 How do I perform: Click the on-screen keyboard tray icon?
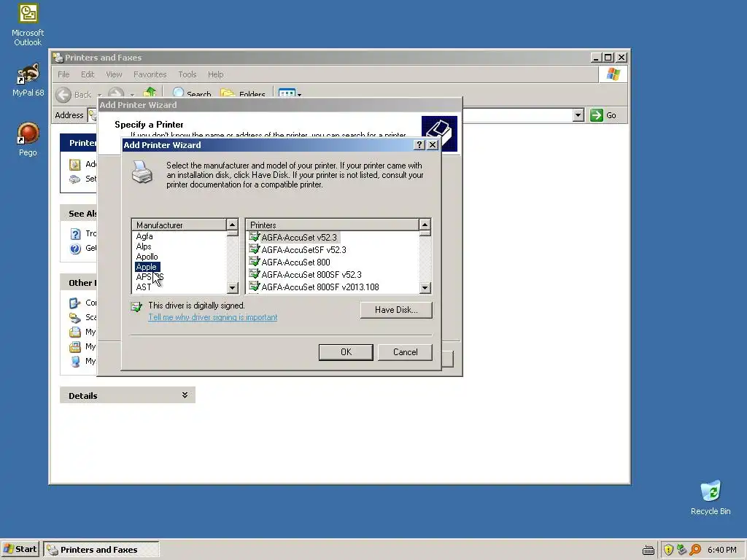[x=648, y=550]
